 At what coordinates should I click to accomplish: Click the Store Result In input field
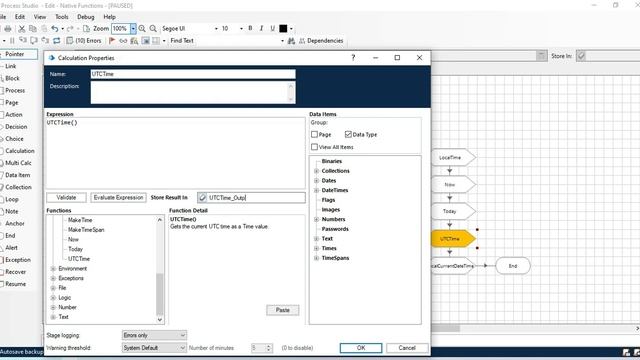coord(251,198)
